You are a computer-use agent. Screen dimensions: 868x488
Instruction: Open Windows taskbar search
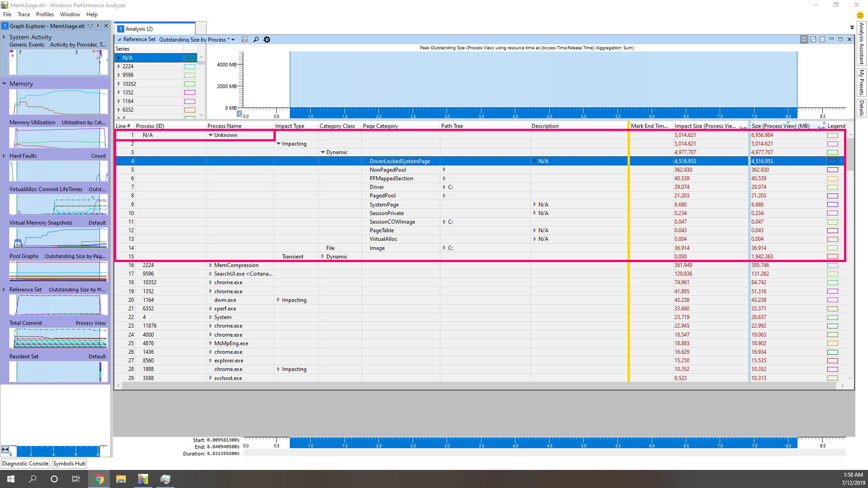point(33,479)
